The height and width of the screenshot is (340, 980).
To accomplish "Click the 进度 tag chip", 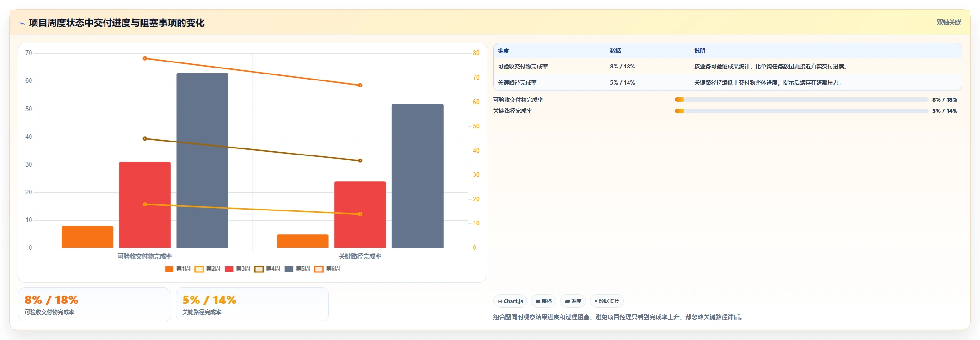I will pos(573,301).
